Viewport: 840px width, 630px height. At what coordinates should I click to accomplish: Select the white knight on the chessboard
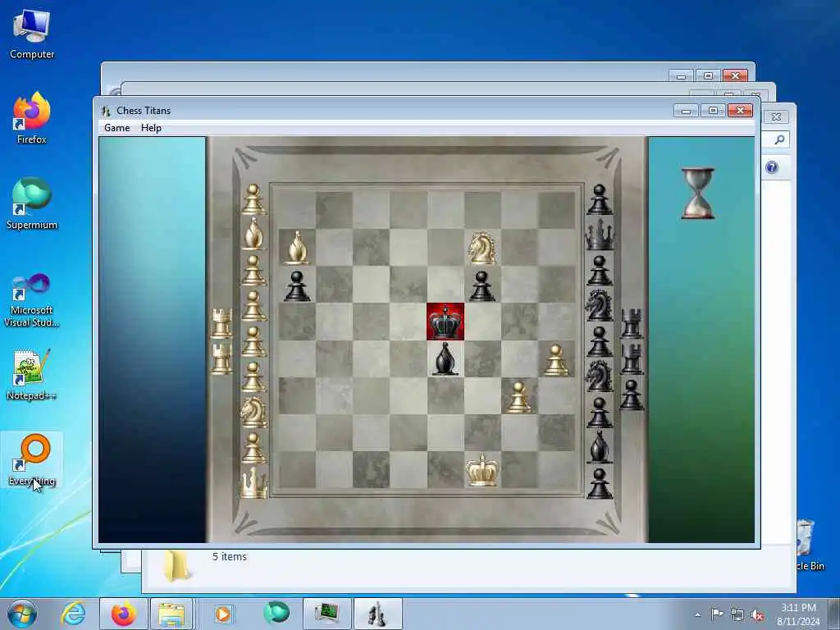[x=482, y=248]
